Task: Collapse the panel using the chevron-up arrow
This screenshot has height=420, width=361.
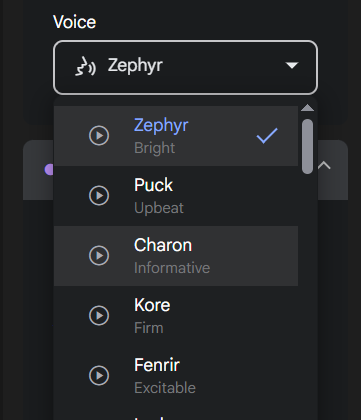Action: [324, 165]
